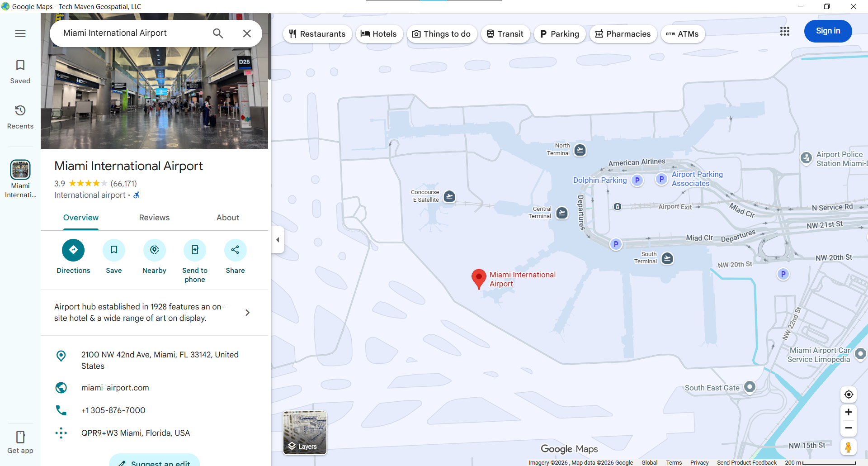This screenshot has width=868, height=466.
Task: Open the Layers map type switcher
Action: click(305, 433)
